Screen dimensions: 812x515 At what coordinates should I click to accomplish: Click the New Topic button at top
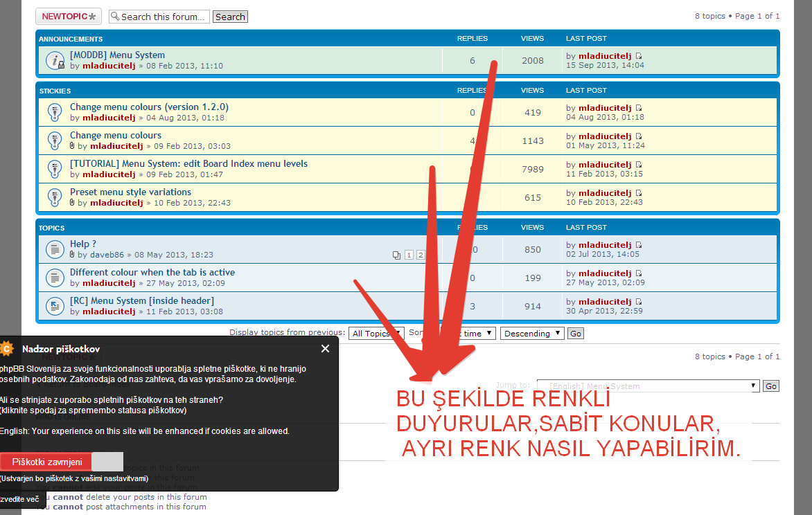tap(69, 17)
